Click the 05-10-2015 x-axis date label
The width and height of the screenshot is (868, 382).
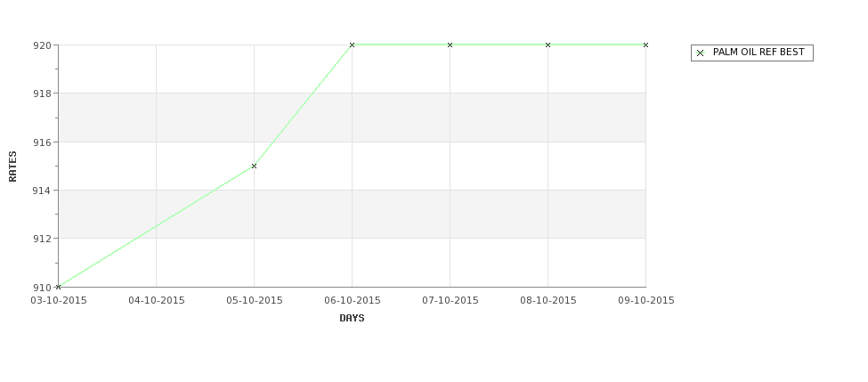coord(255,301)
